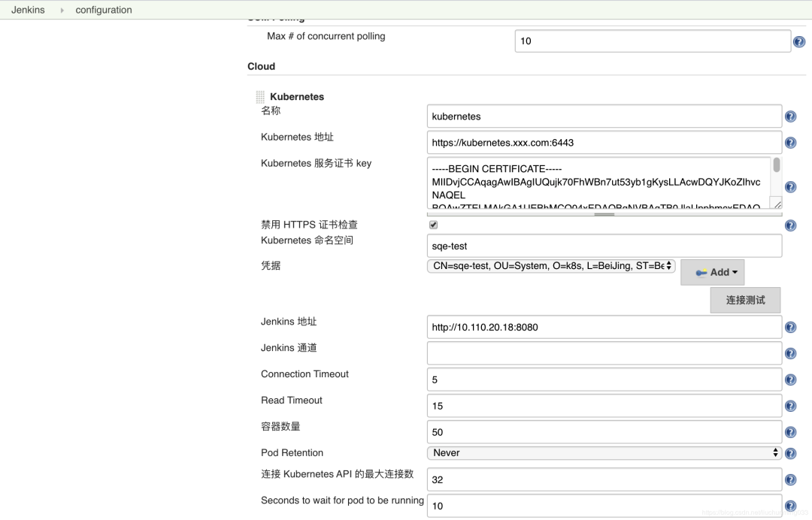Click the Pod Retention label

point(292,452)
